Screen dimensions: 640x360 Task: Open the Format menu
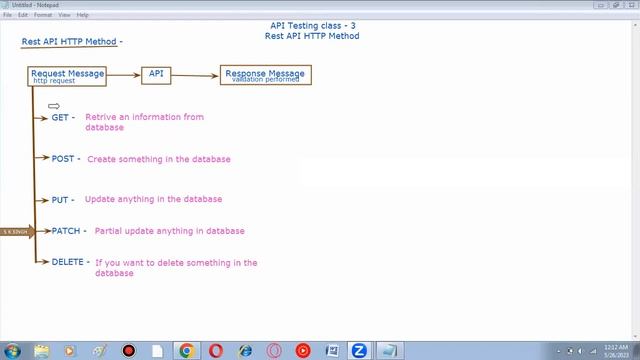coord(43,15)
